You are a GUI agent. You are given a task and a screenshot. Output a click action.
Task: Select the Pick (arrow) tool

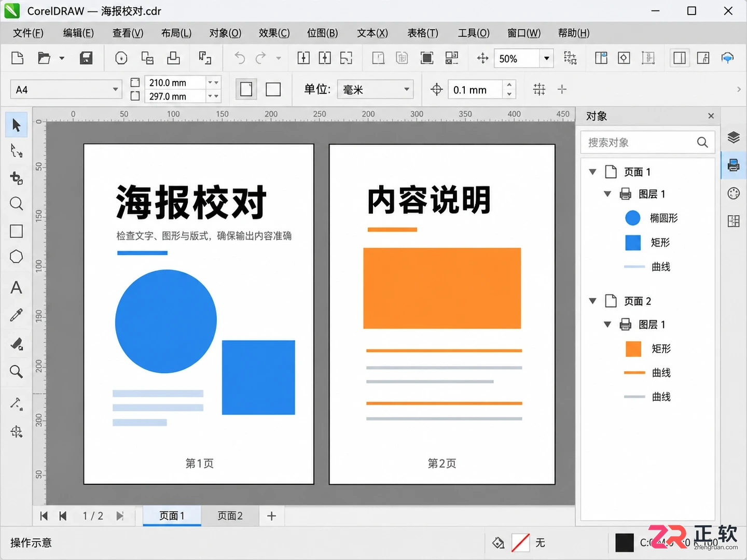17,125
